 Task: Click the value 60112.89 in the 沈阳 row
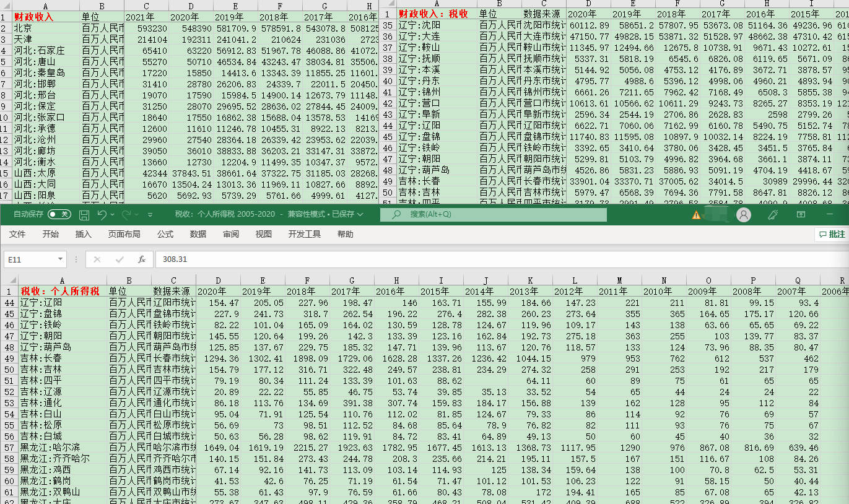(x=589, y=25)
